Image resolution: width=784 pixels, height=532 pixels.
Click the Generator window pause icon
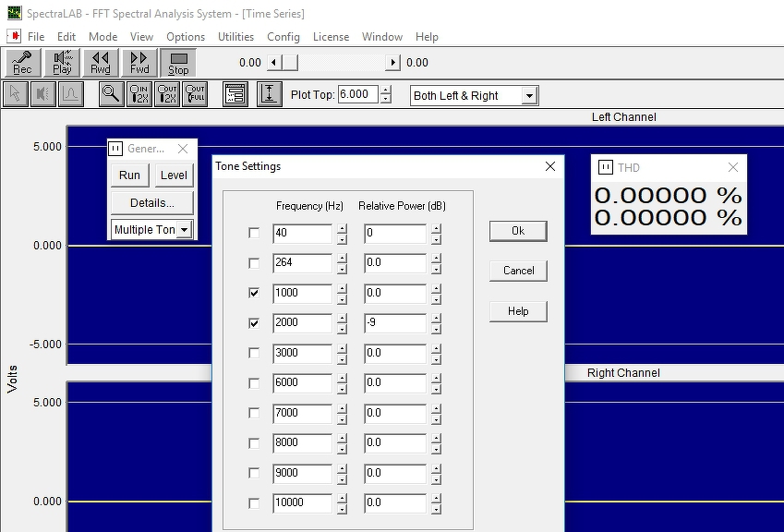(115, 149)
